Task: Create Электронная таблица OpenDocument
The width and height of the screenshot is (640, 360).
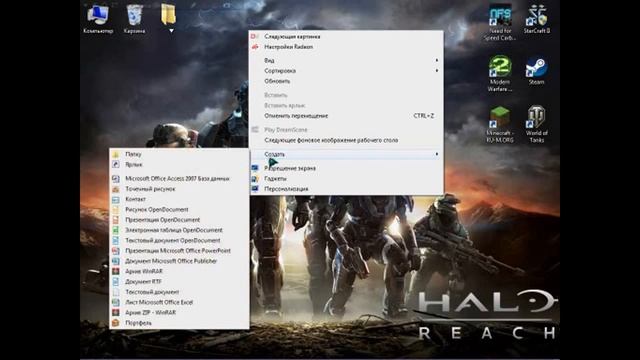Action: [179, 230]
